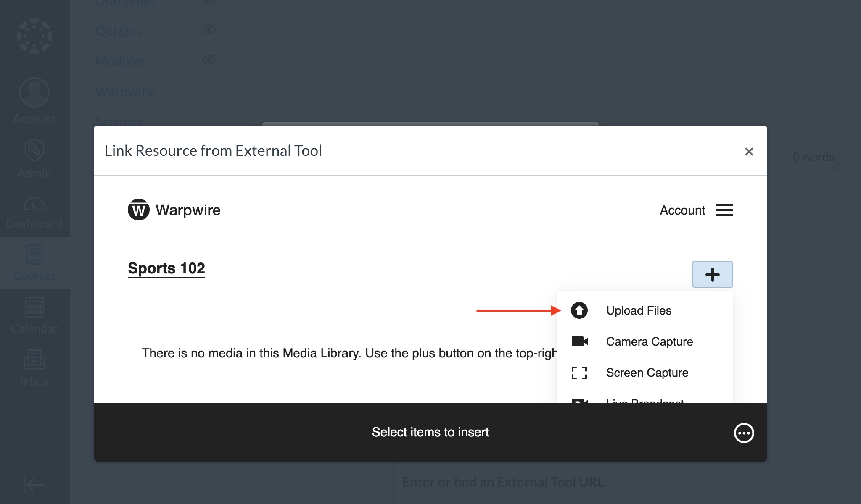Click the video camera icon
861x504 pixels.
coord(579,341)
